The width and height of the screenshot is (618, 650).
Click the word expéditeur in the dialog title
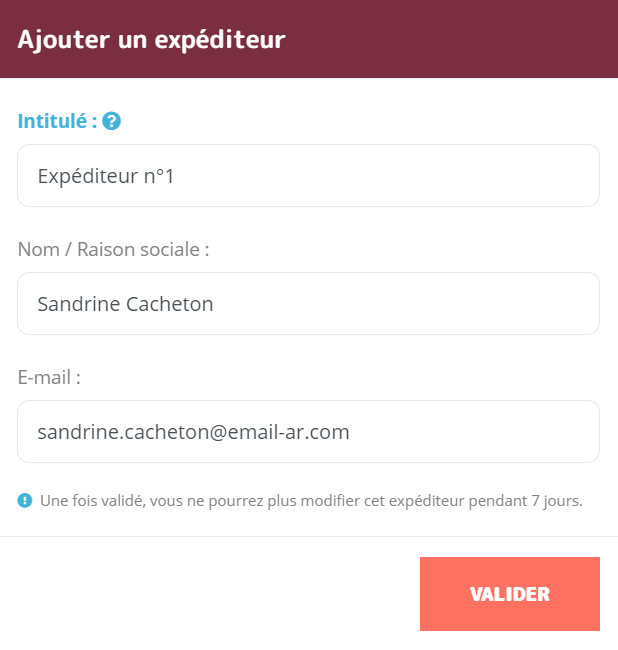tap(220, 41)
